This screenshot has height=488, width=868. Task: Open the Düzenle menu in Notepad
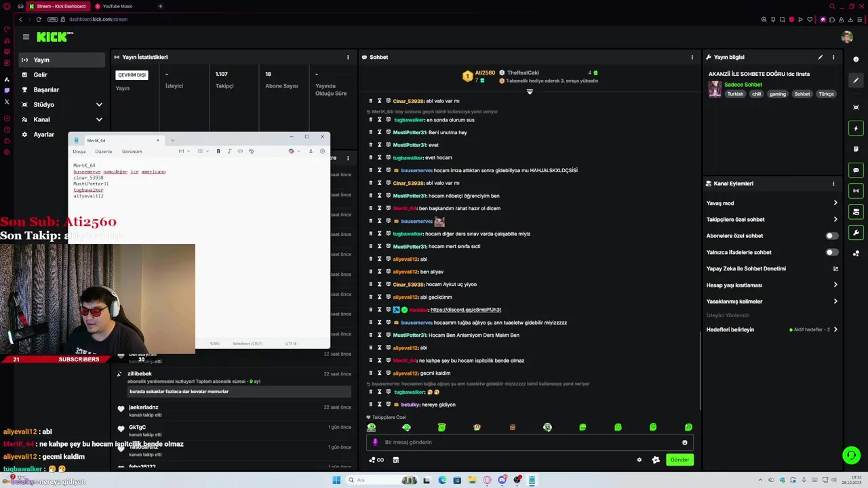pyautogui.click(x=104, y=152)
